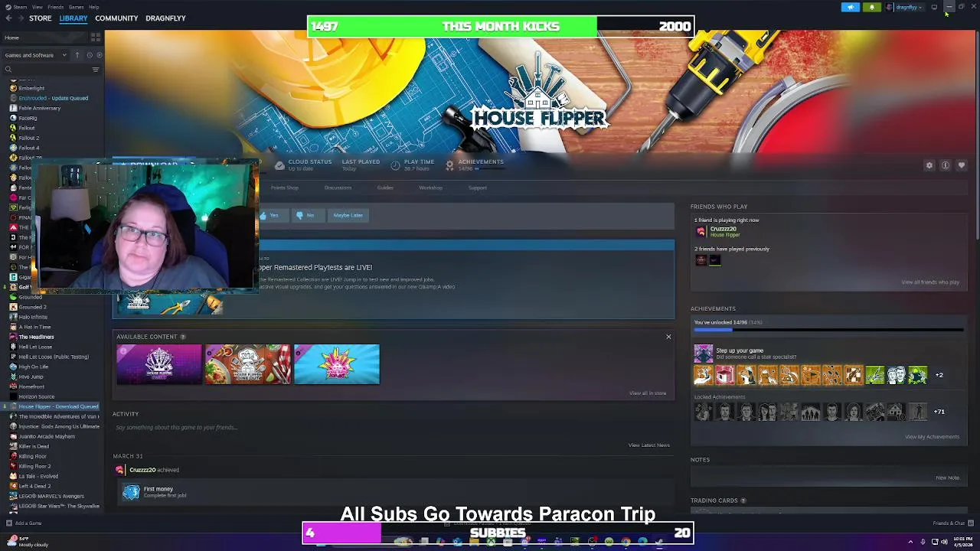Choose Maybe Later for recommendation prompt
This screenshot has width=980, height=551.
coord(348,215)
